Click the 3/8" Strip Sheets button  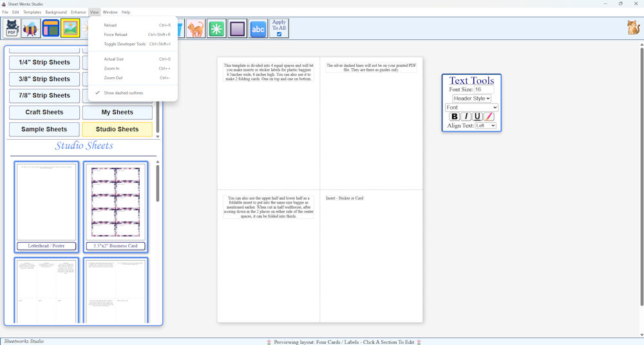point(44,79)
